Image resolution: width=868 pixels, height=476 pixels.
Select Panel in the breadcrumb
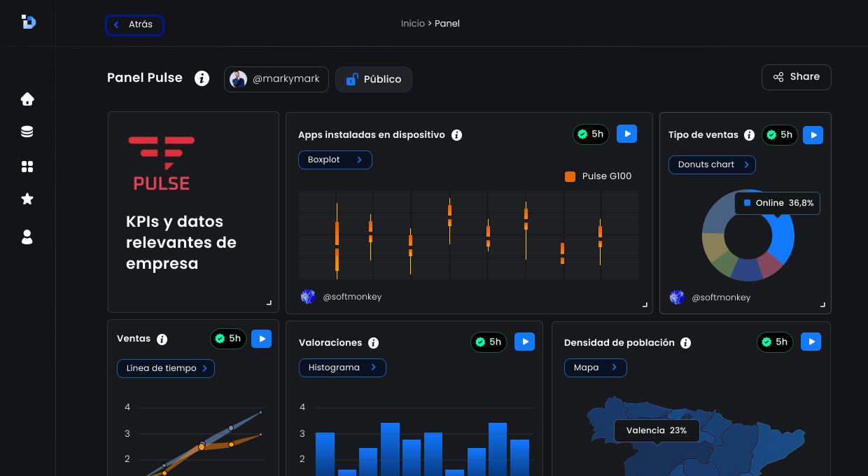[x=447, y=24]
